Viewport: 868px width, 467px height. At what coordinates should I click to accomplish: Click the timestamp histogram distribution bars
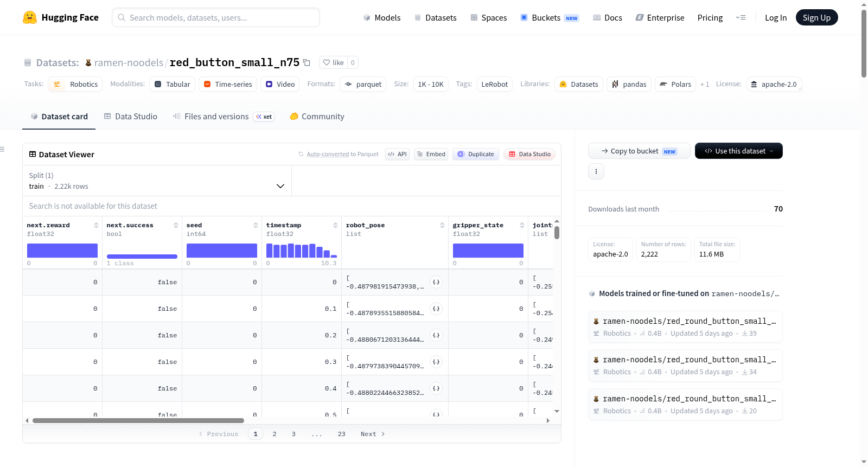coord(302,250)
